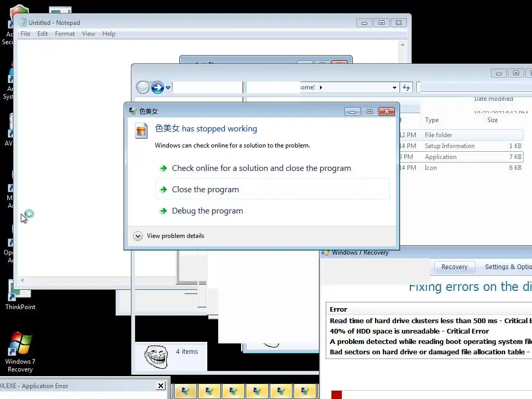Click the Explorer back navigation button
Image resolution: width=532 pixels, height=399 pixels.
[143, 87]
